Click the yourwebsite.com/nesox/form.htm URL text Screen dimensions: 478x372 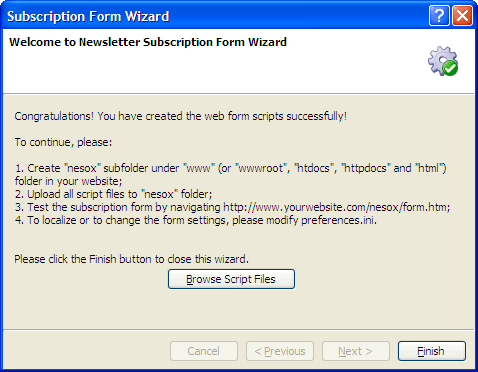(336, 207)
